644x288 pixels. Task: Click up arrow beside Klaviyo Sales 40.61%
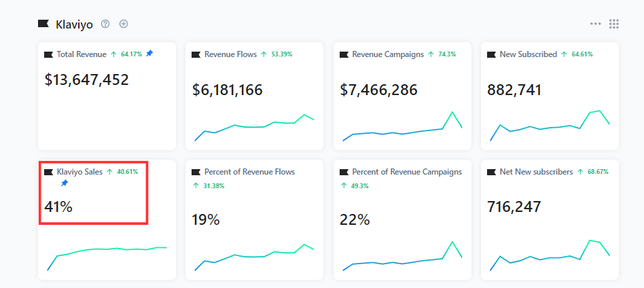coord(109,172)
